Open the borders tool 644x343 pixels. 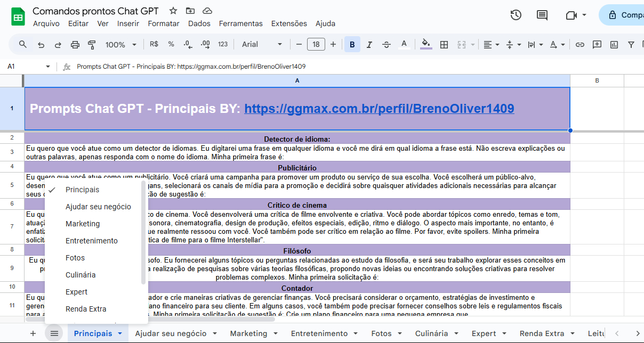444,45
